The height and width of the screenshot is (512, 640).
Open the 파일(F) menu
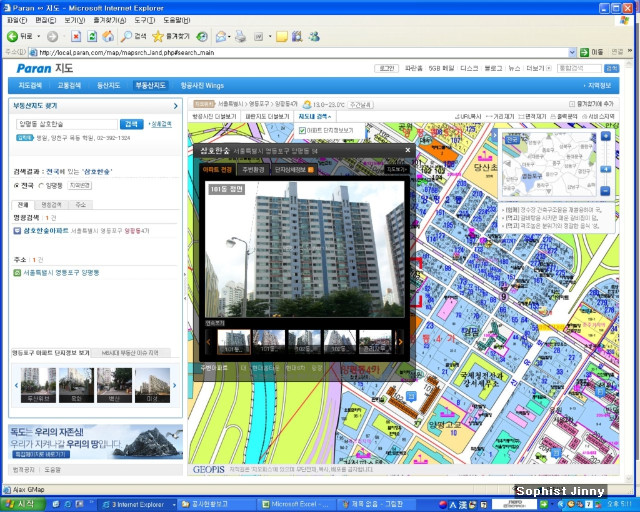click(x=17, y=20)
